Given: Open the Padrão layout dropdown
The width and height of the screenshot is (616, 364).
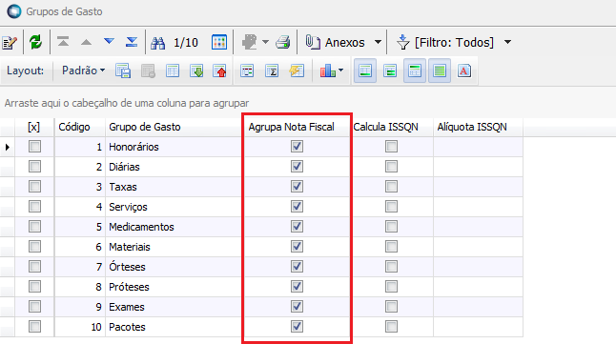Looking at the screenshot, I should tap(83, 71).
